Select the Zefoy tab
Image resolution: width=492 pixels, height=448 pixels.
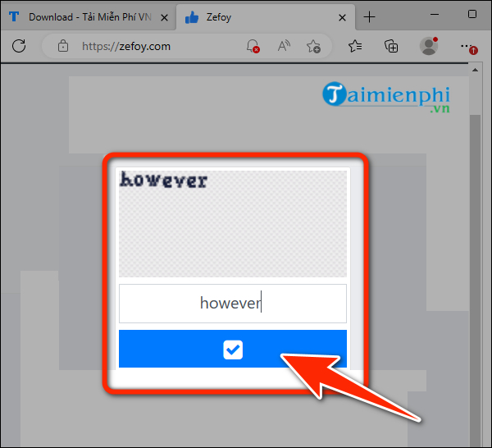254,16
